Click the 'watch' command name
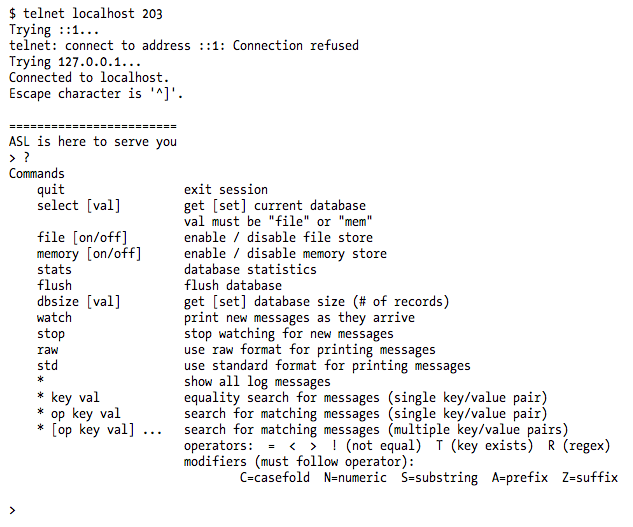 coord(54,318)
